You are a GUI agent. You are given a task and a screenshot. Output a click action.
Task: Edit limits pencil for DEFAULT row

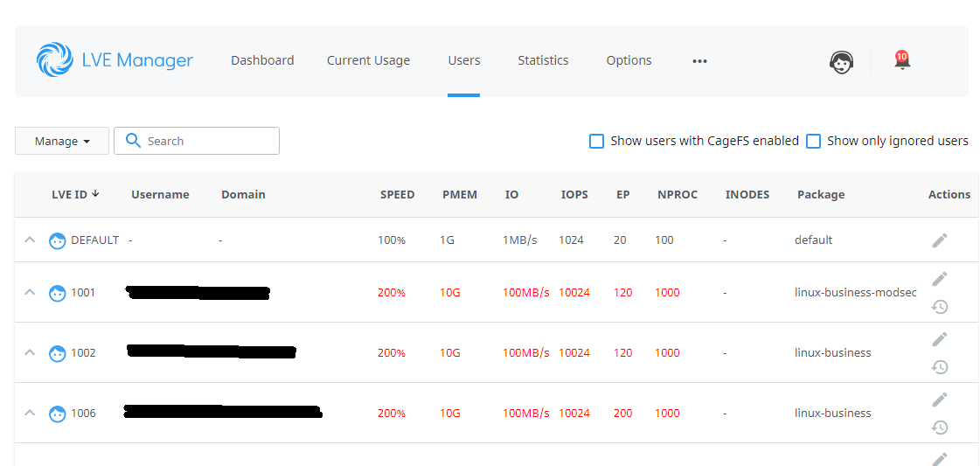click(x=940, y=240)
